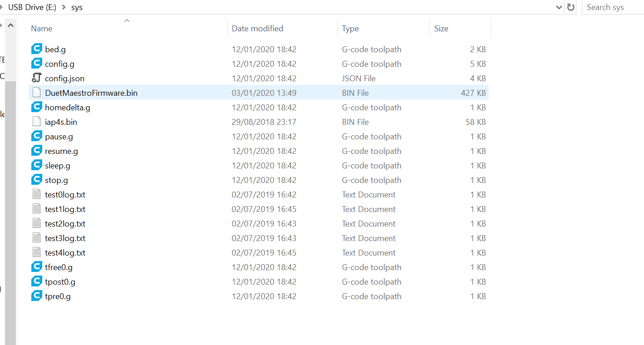Click into the Search sys field
Viewport: 644px width, 345px height.
coord(613,7)
